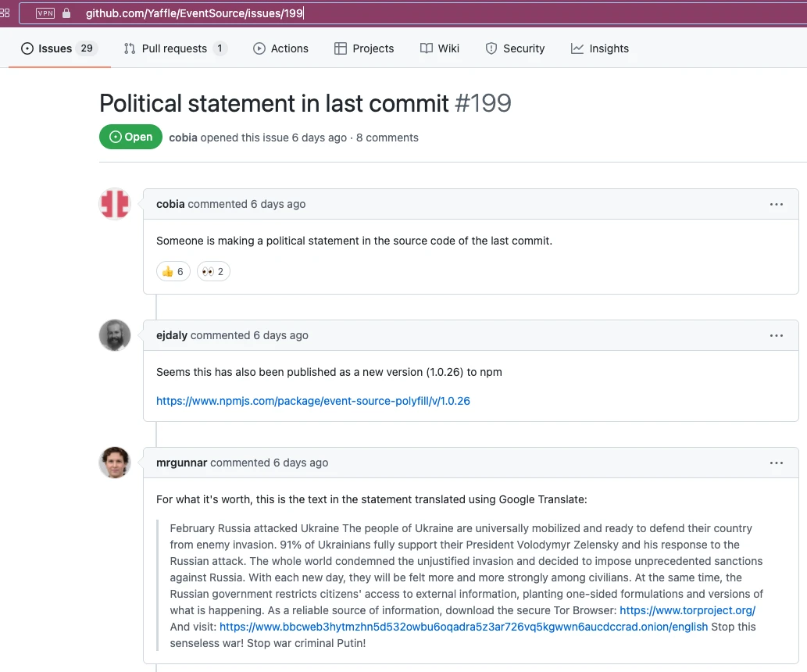807x672 pixels.
Task: Click the browser grid icon at far left
Action: [x=5, y=13]
